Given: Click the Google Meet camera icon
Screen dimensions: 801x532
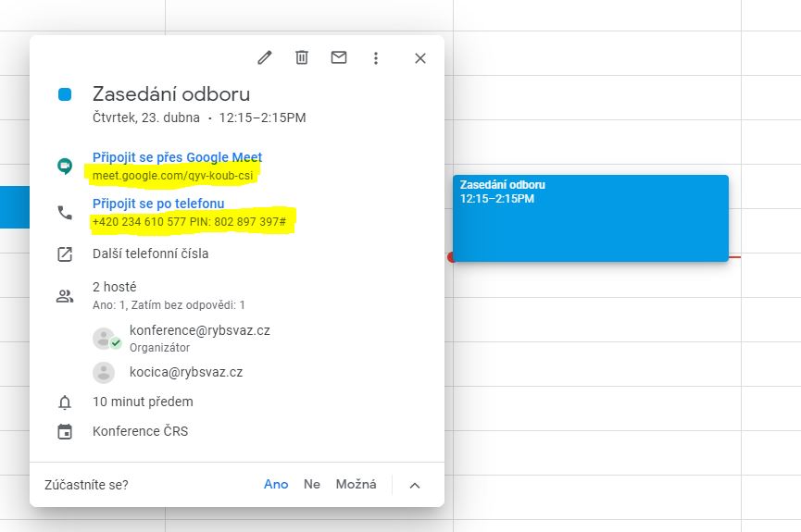Looking at the screenshot, I should pos(65,167).
